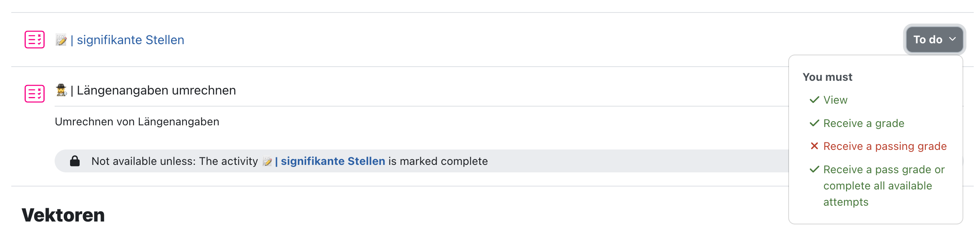Click the quiz icon beside signifikante Stellen
The image size is (980, 244).
click(x=35, y=40)
